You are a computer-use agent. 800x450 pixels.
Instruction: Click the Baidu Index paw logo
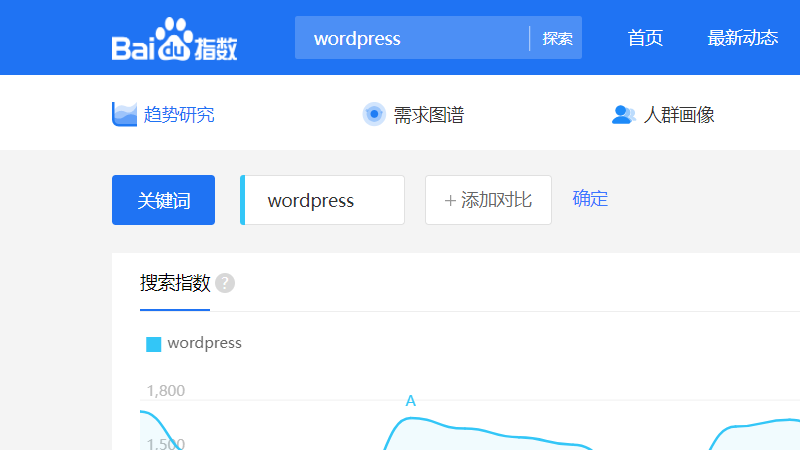tap(174, 40)
